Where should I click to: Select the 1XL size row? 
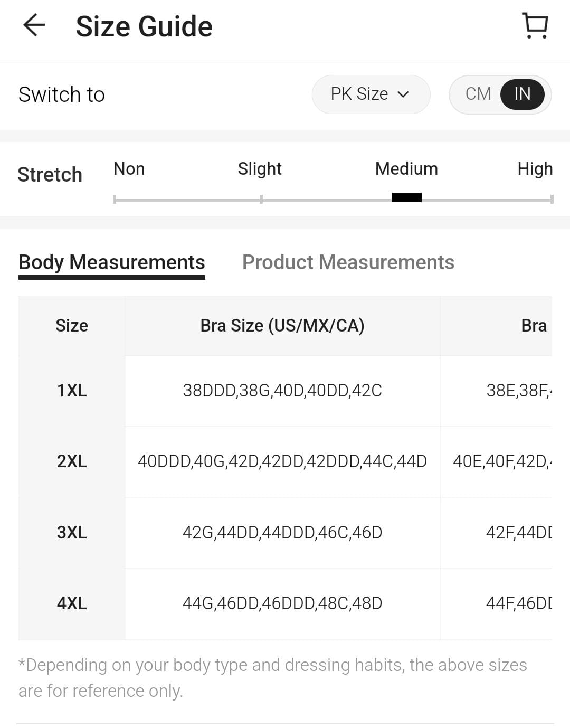[72, 391]
